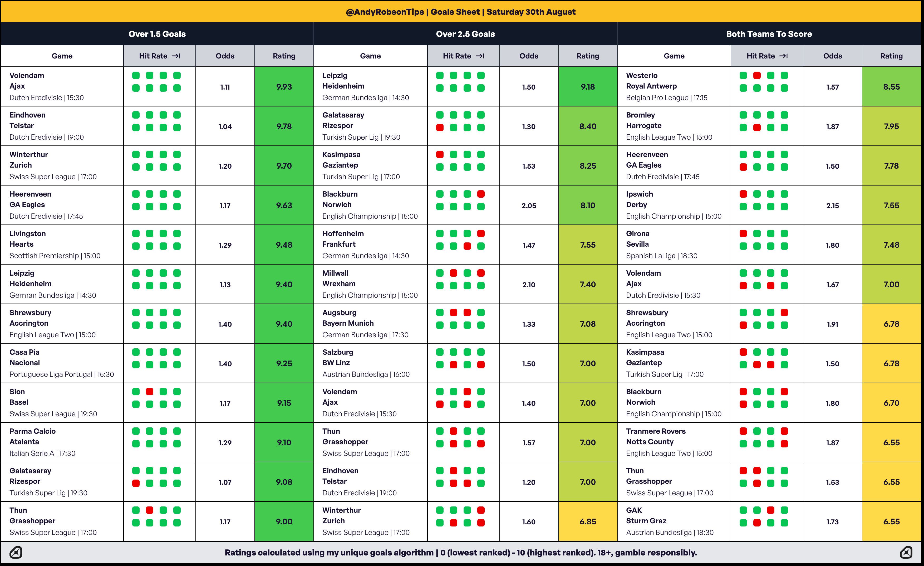
Task: Click odds 1.04 for Eindhoven Telstar Over 1.5
Action: (225, 126)
